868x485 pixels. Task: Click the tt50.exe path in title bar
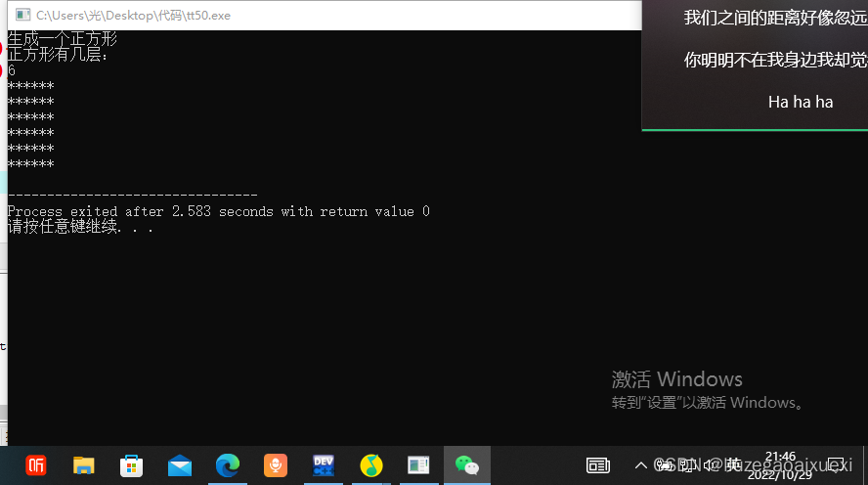tap(133, 16)
